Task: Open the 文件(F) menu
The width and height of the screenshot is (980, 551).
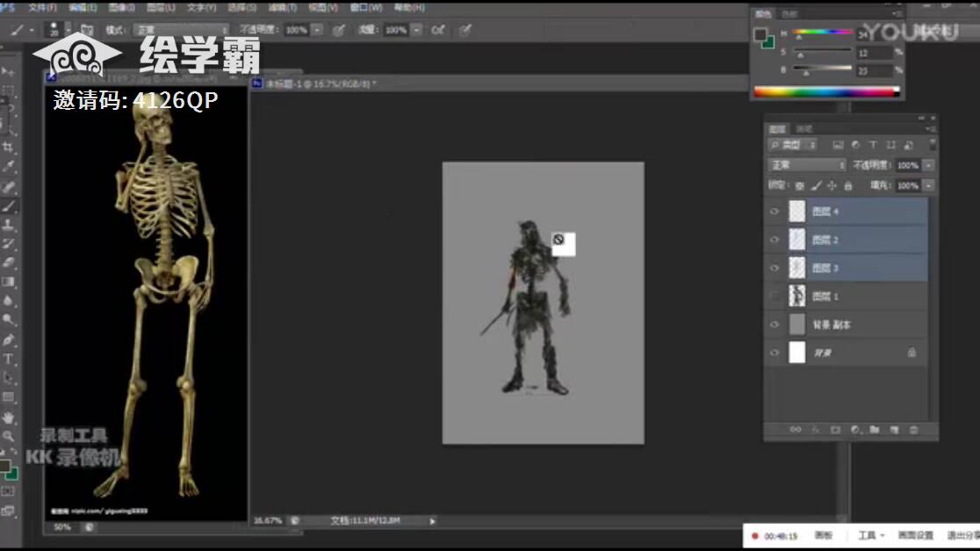Action: click(x=42, y=8)
